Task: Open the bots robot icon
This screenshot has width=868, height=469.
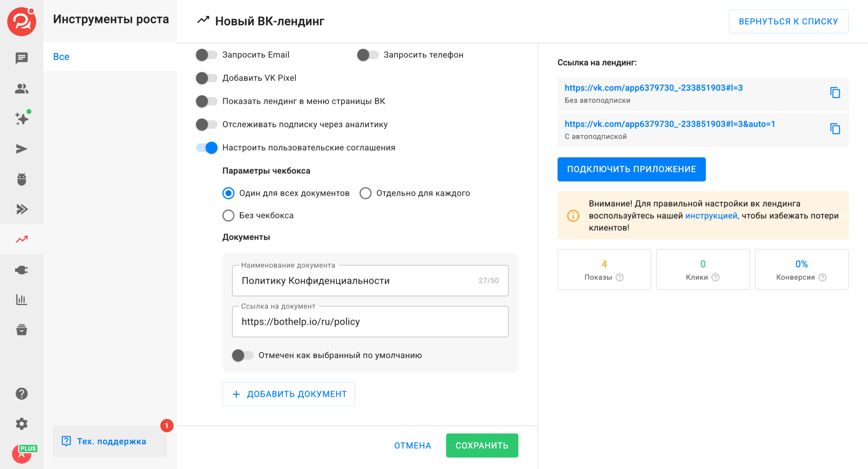Action: point(21,179)
